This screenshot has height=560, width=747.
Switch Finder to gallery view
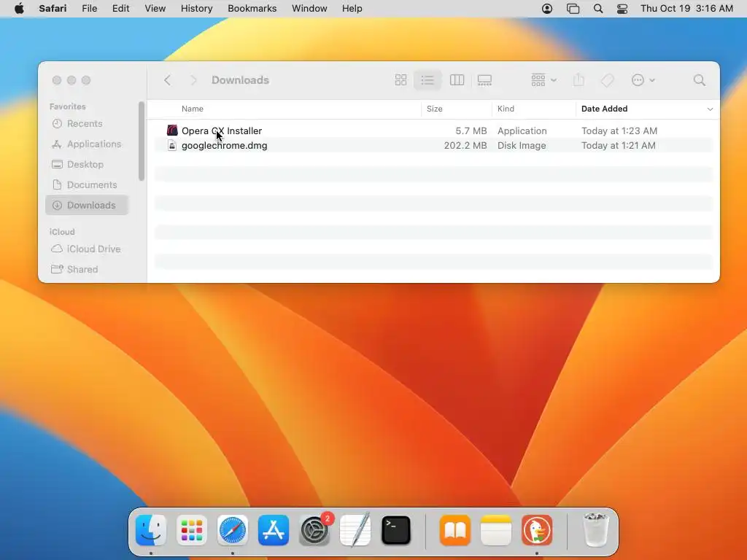(484, 80)
